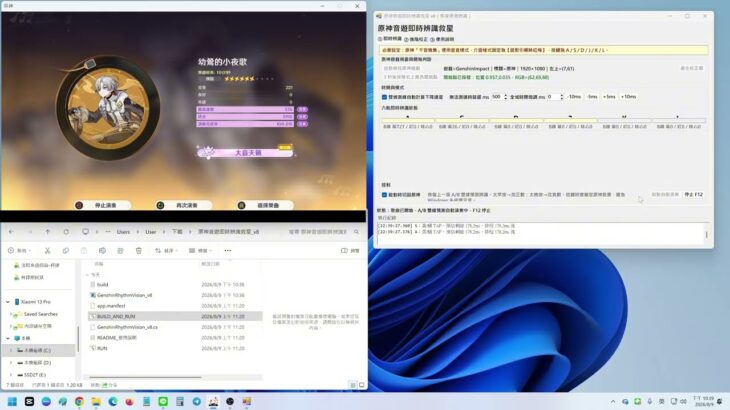Toggle the checkbox in the 控制 section
The image size is (730, 410).
pyautogui.click(x=385, y=195)
